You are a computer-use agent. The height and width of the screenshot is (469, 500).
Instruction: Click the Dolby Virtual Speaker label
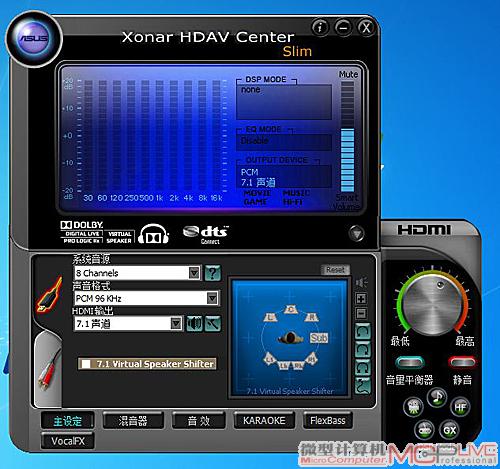119,237
